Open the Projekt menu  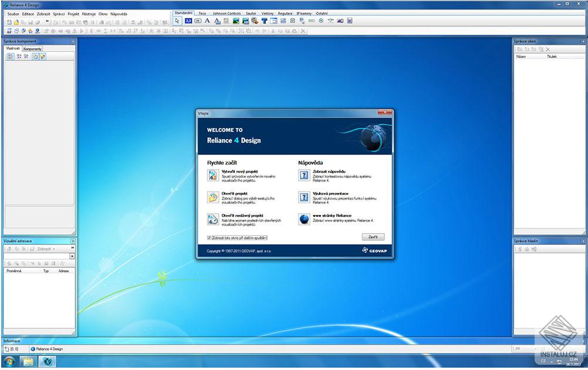pyautogui.click(x=73, y=14)
